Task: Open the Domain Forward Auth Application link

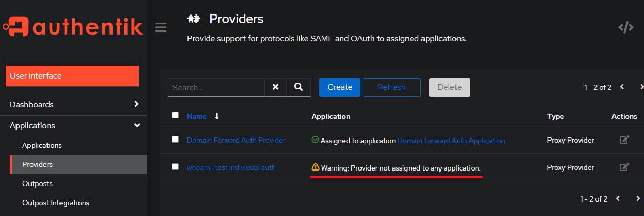Action: [451, 141]
